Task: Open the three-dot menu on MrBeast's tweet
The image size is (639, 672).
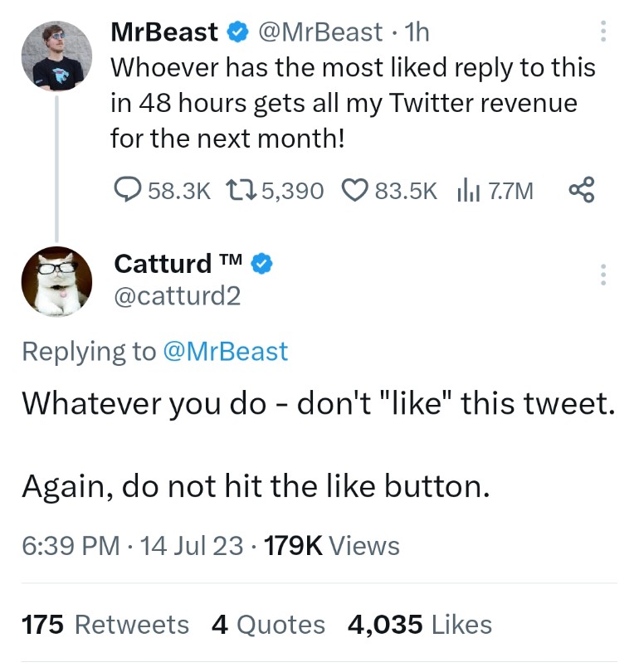Action: coord(603,32)
